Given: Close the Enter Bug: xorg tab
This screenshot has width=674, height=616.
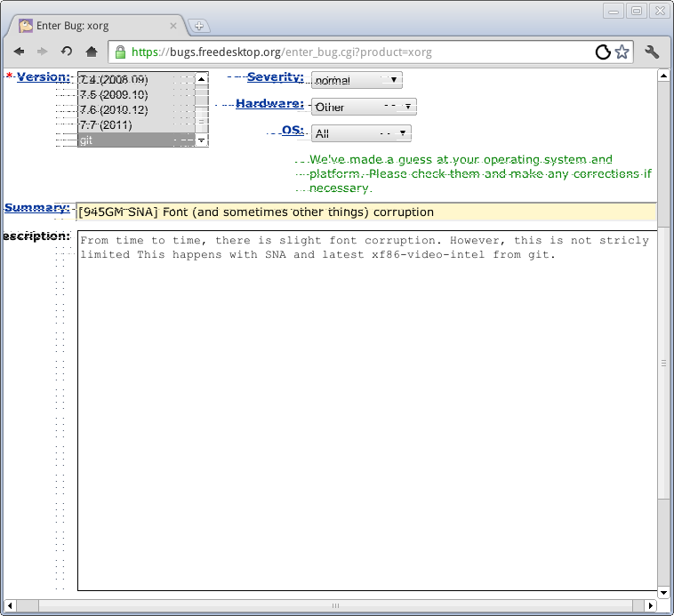Looking at the screenshot, I should (x=173, y=26).
